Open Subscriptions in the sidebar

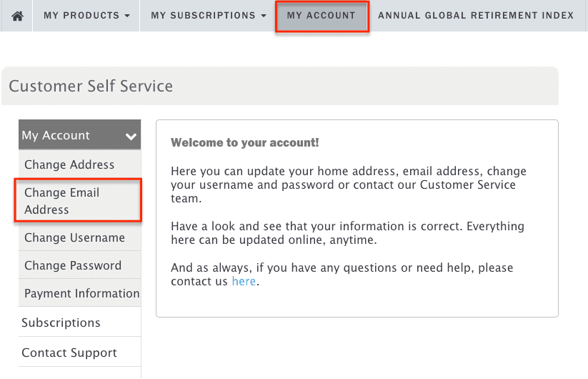pyautogui.click(x=80, y=323)
